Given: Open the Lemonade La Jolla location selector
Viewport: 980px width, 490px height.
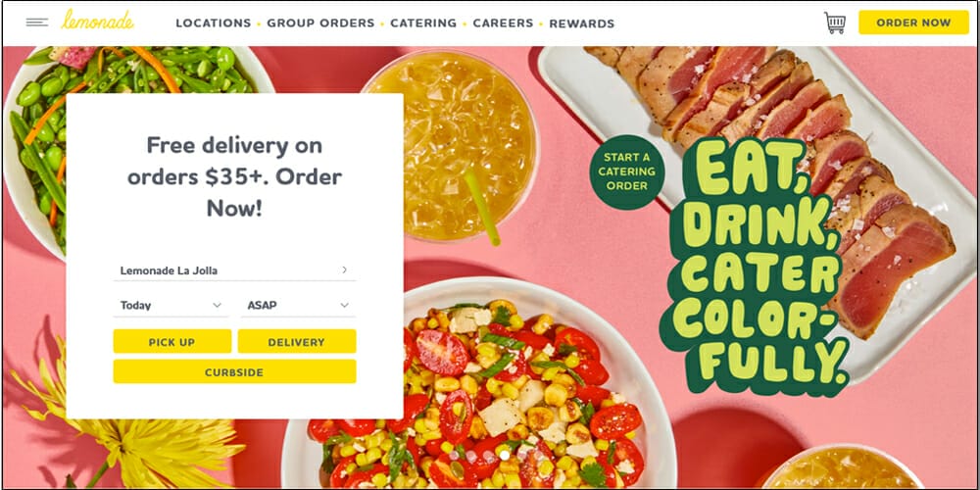Looking at the screenshot, I should (x=234, y=270).
